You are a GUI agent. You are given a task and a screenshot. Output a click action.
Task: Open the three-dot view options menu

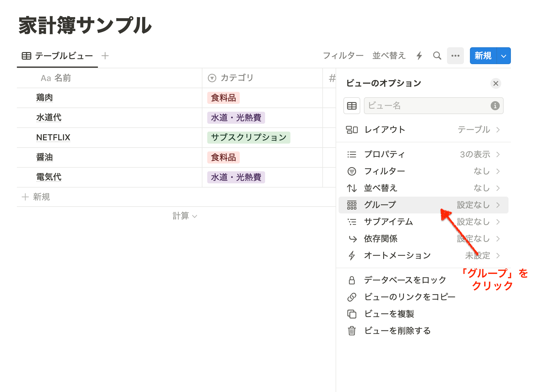click(x=455, y=56)
